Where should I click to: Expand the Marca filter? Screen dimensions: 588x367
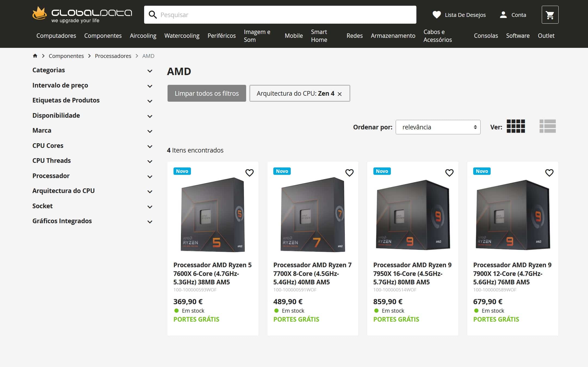pyautogui.click(x=92, y=130)
